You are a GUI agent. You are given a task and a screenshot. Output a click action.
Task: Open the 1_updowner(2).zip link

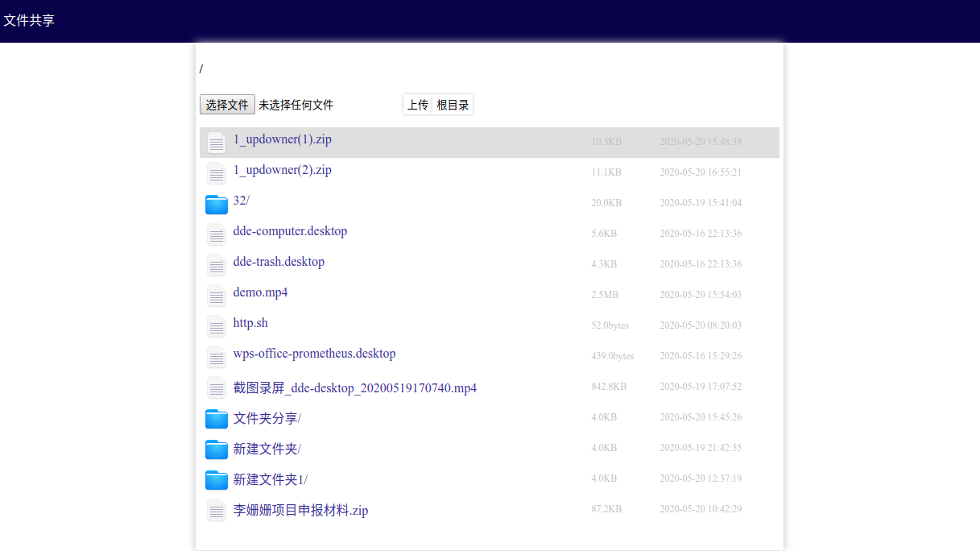coord(283,170)
